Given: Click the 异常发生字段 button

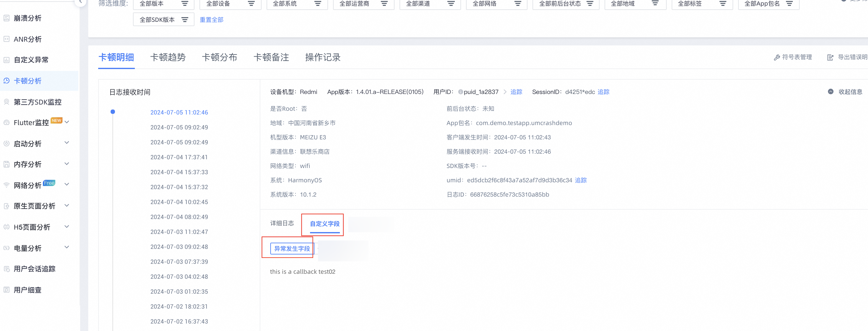Looking at the screenshot, I should tap(292, 249).
